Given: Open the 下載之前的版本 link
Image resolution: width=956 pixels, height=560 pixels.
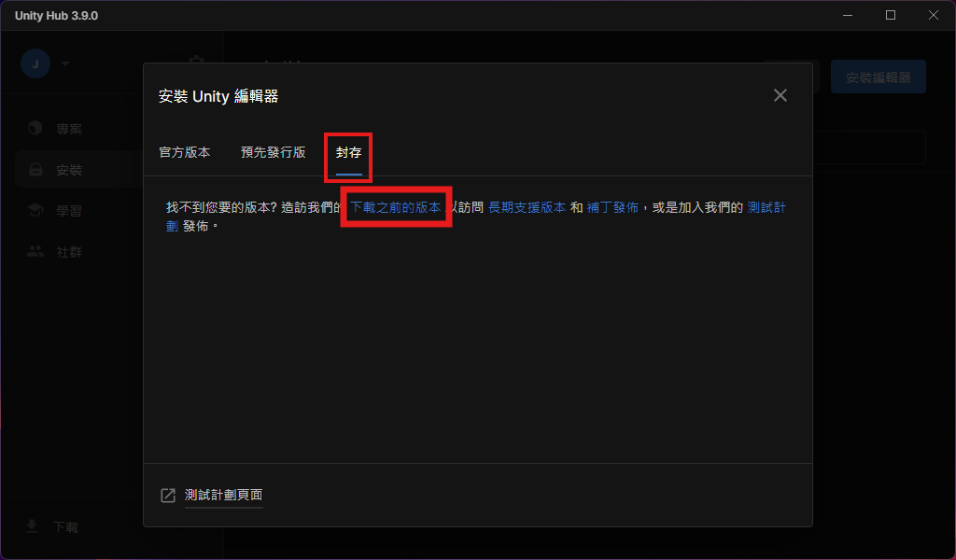Looking at the screenshot, I should (x=395, y=208).
